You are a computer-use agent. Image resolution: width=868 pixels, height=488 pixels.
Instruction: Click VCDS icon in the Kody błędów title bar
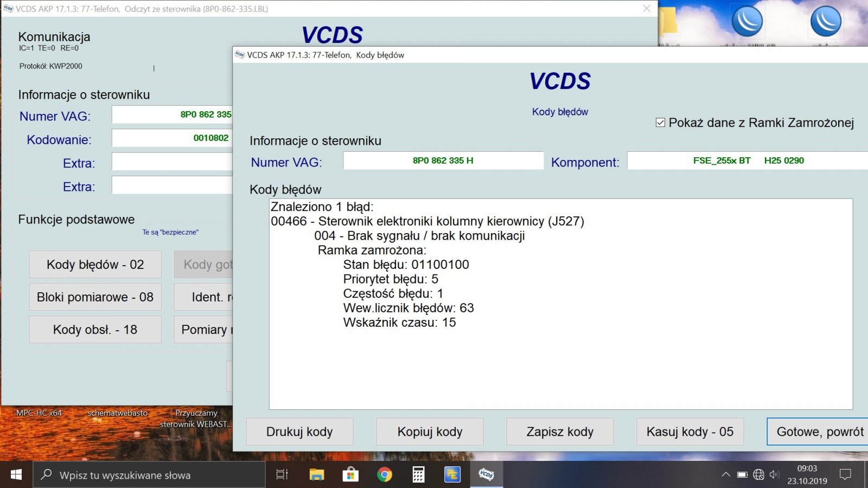point(240,55)
